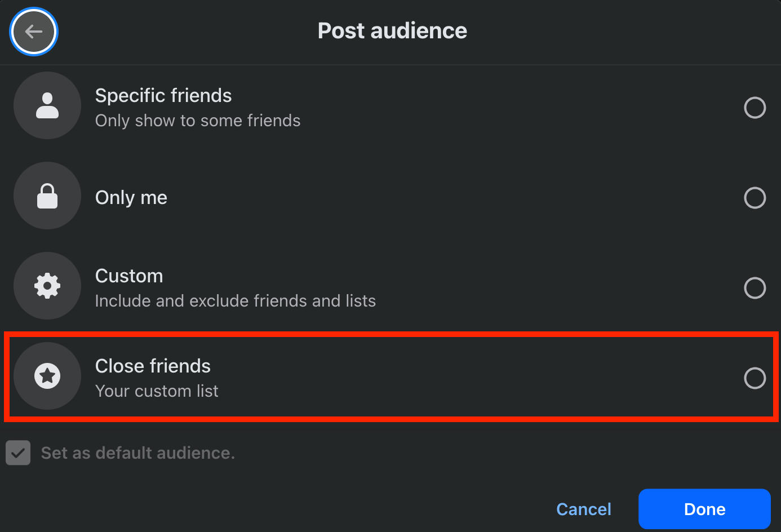
Task: Click the Specific friends option title
Action: [163, 96]
